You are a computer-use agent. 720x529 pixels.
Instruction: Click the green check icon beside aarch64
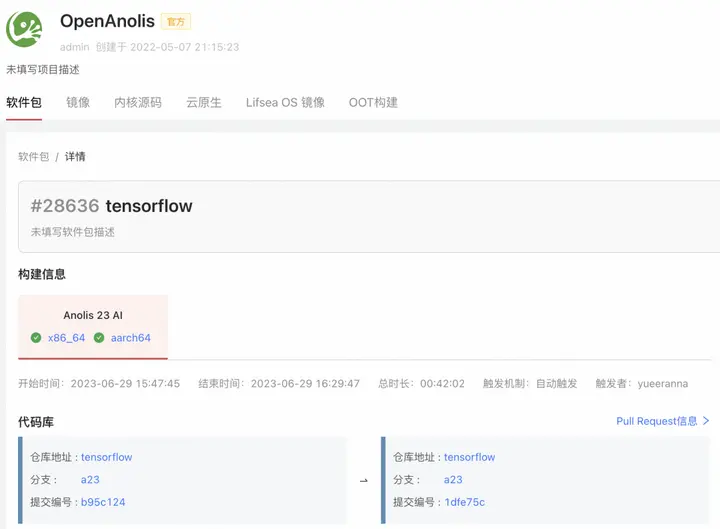coord(99,338)
